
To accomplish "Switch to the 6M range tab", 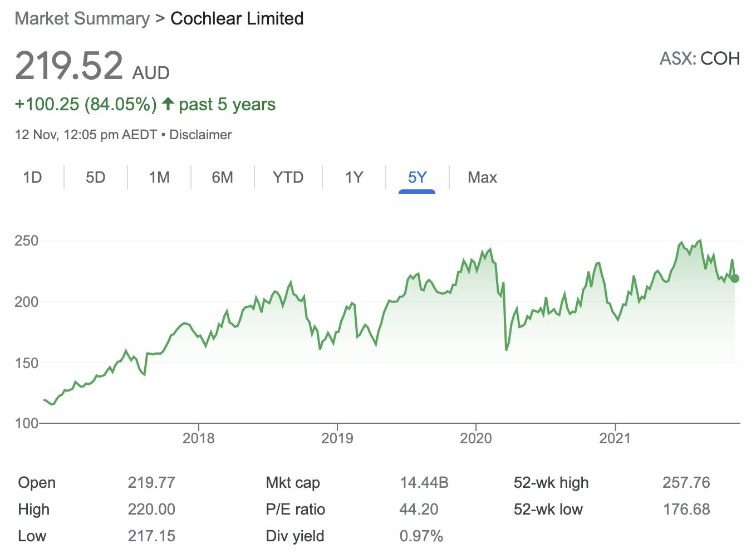I will (222, 178).
